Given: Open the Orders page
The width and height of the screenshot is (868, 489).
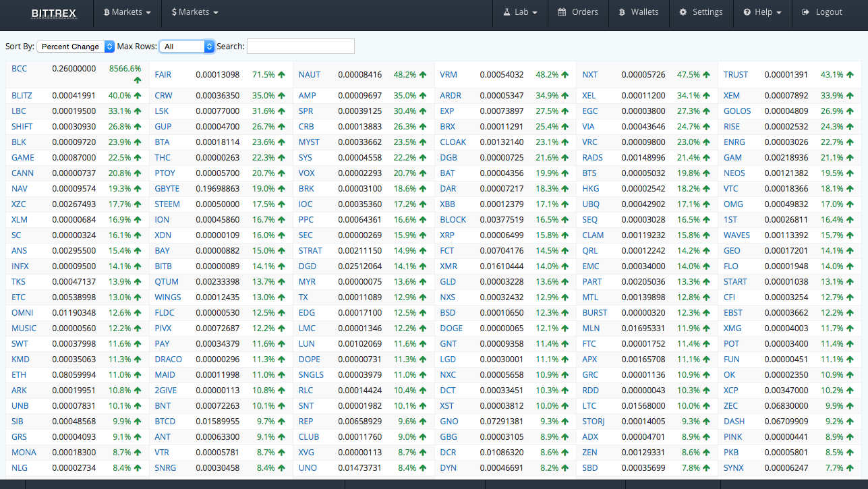Looking at the screenshot, I should coord(578,12).
